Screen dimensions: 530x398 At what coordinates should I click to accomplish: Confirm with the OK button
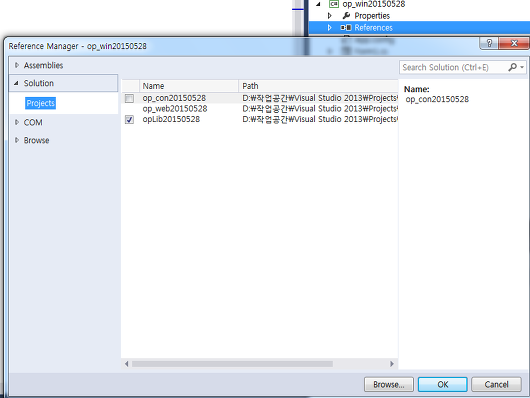(x=443, y=384)
